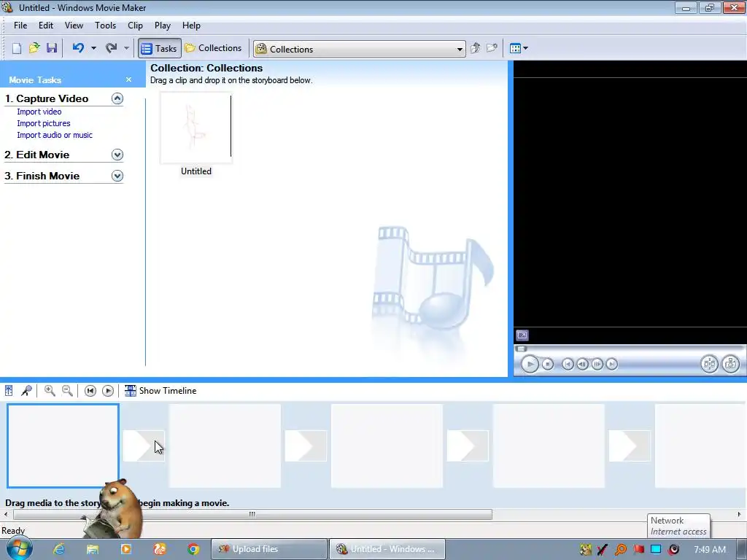Click the Play Storyboard button
This screenshot has width=747, height=560.
point(108,391)
